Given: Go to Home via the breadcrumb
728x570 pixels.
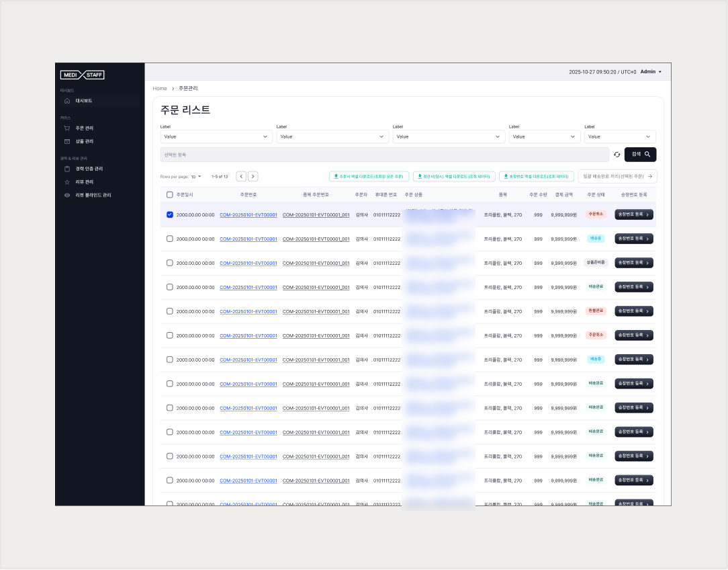Looking at the screenshot, I should click(x=160, y=88).
